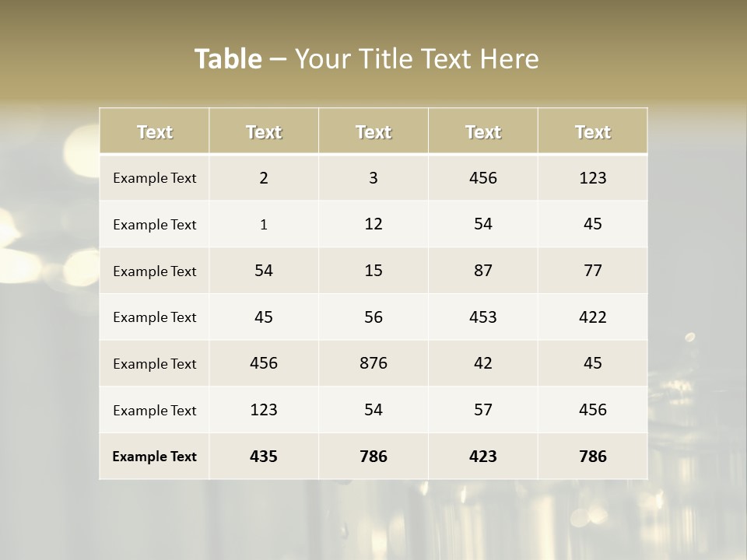
Task: Select the first column header Text cell
Action: (154, 132)
